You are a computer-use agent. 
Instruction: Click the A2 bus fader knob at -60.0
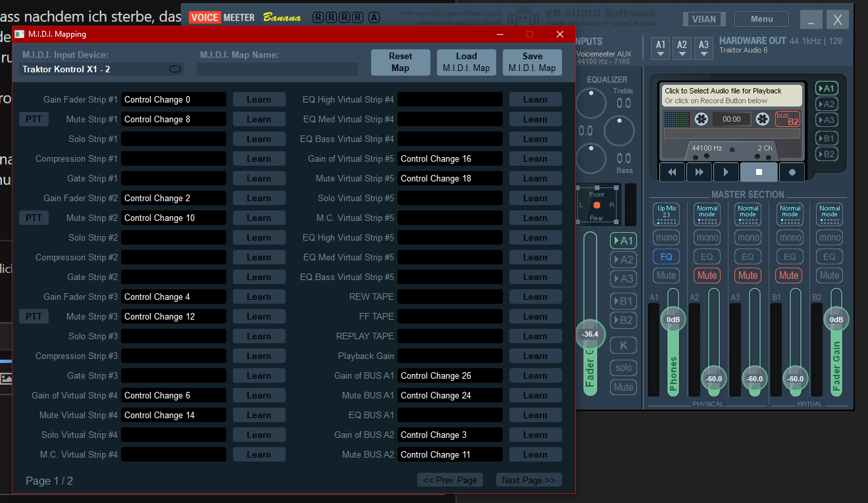714,378
